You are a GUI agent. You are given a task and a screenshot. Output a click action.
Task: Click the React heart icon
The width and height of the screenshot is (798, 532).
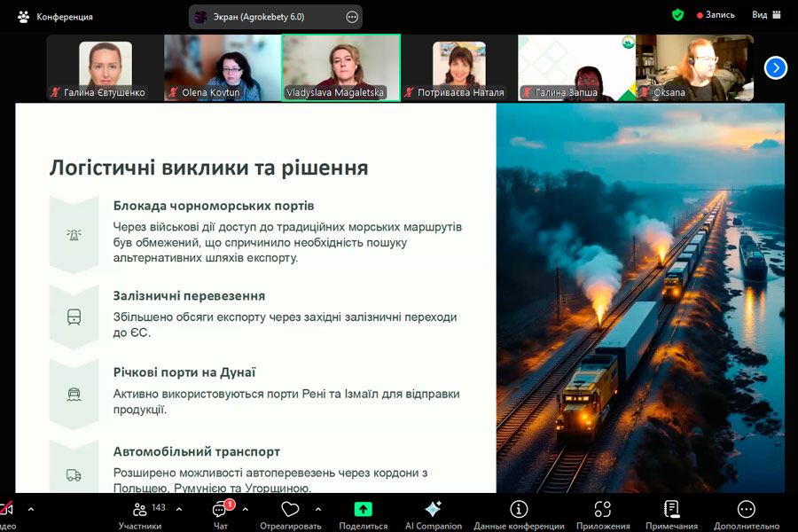[x=290, y=510]
